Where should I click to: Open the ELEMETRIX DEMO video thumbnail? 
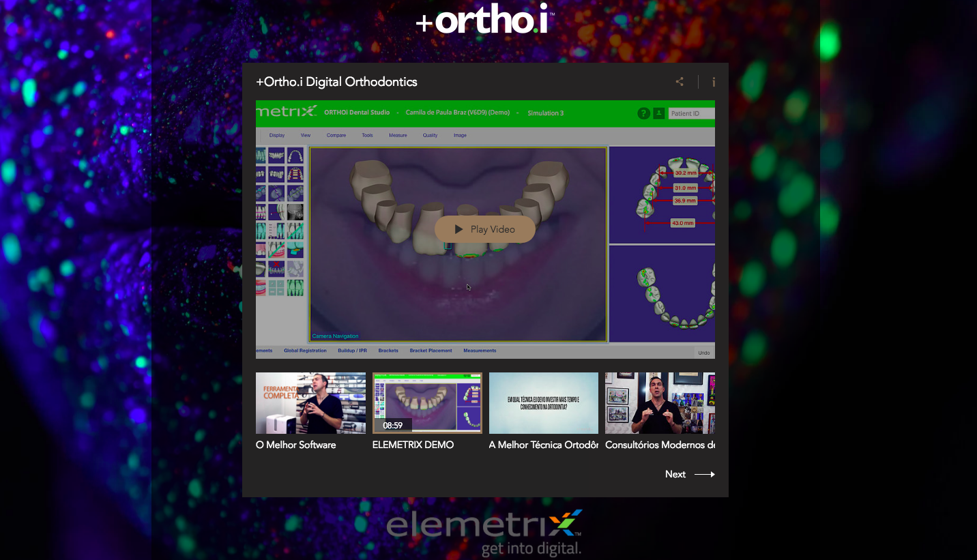427,402
